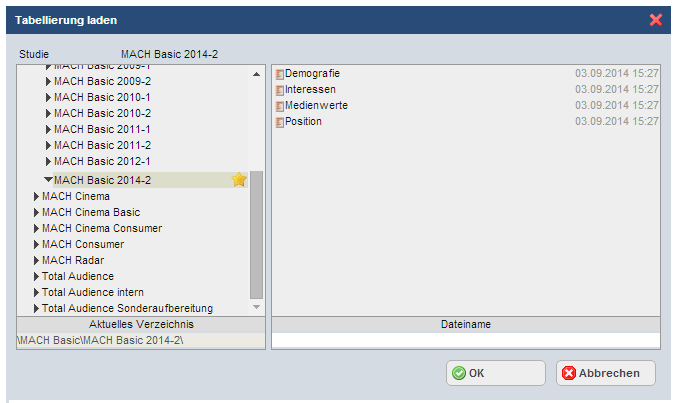676x403 pixels.
Task: Select the MACH Cinema tree item
Action: [x=75, y=197]
